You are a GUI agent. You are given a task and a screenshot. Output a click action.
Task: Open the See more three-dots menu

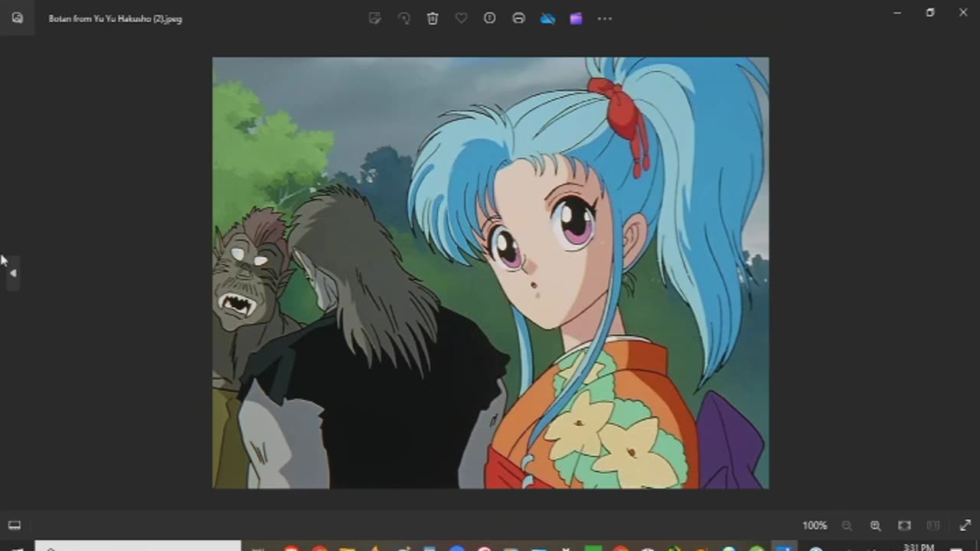click(x=605, y=18)
